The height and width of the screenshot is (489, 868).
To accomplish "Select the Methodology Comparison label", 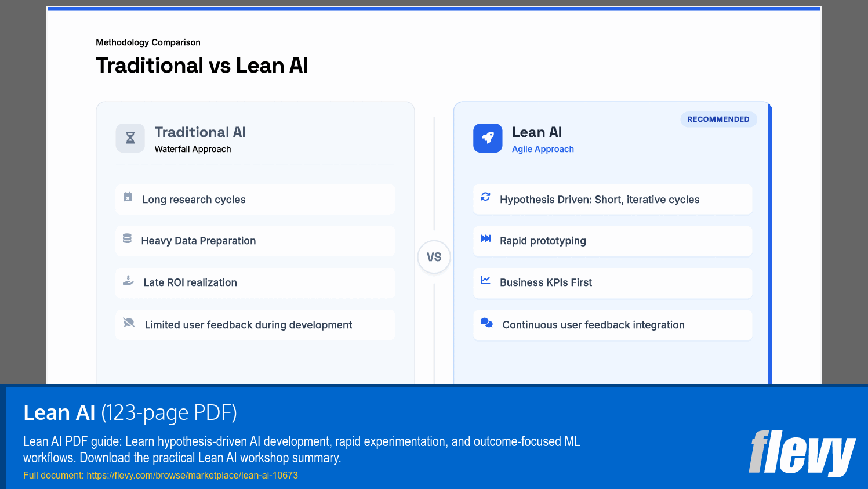I will click(x=147, y=42).
